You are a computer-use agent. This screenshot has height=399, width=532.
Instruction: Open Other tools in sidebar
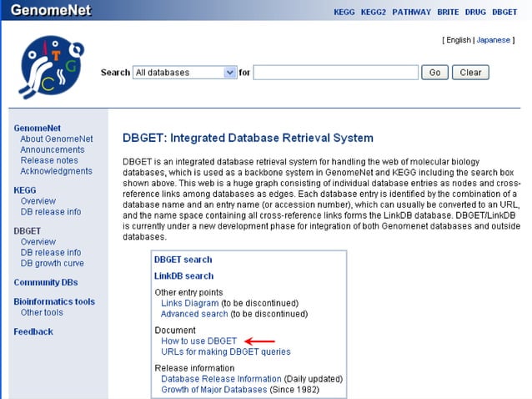[x=42, y=312]
